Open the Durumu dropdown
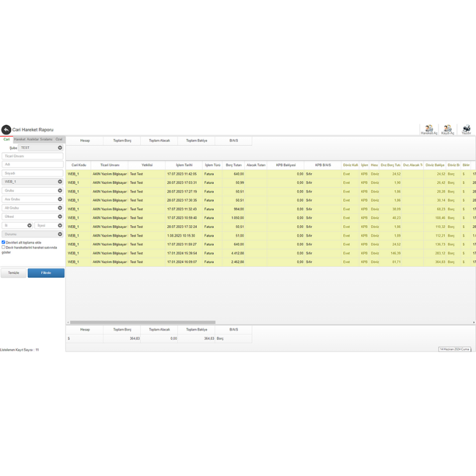Image resolution: width=476 pixels, height=476 pixels. (60, 234)
